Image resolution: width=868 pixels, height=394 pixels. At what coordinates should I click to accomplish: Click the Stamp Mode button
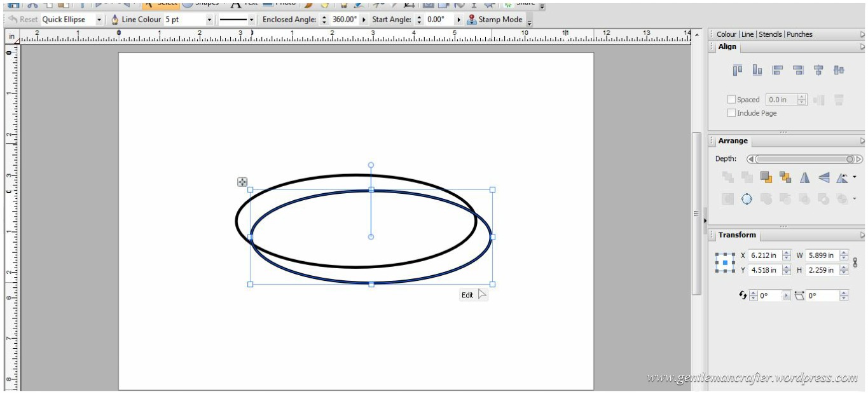(495, 20)
